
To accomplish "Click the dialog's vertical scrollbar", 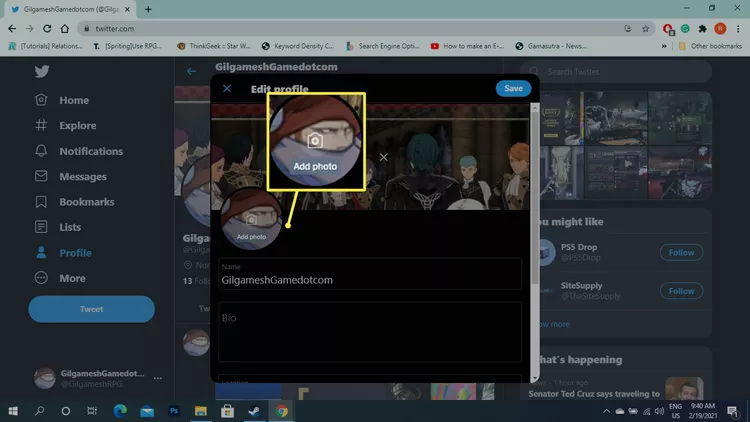I will point(535,196).
